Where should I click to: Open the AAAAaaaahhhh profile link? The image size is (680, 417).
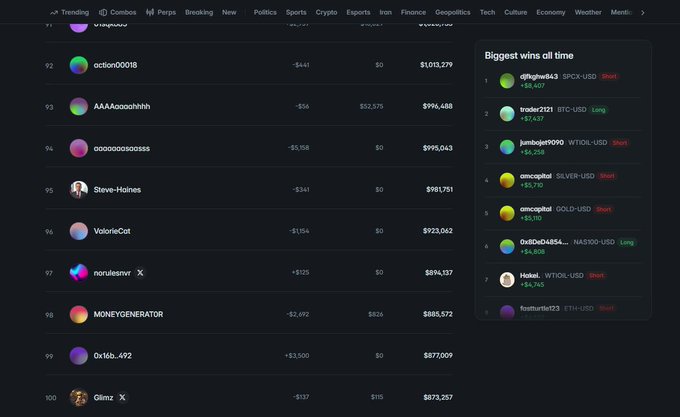pos(122,107)
